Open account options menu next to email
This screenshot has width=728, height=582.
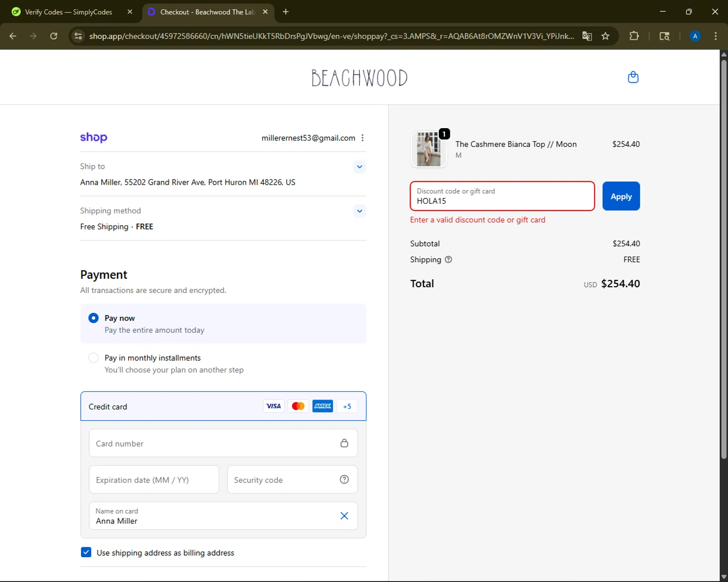tap(362, 138)
